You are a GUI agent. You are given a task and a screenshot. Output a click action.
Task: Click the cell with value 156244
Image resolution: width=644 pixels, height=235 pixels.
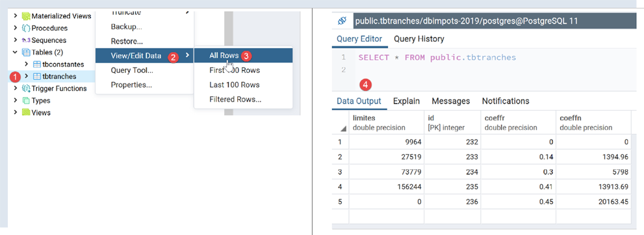(386, 187)
